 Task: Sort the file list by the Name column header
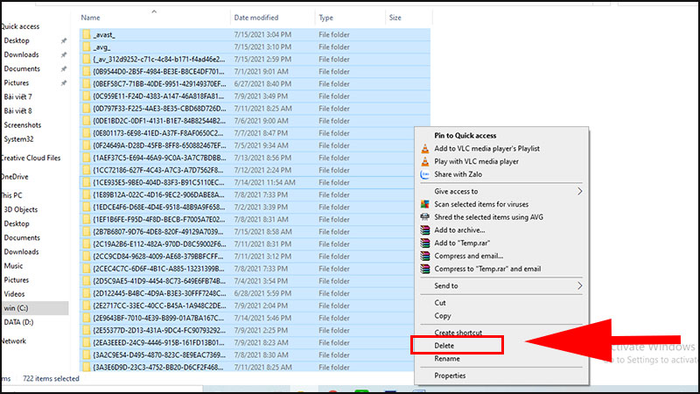click(x=91, y=18)
